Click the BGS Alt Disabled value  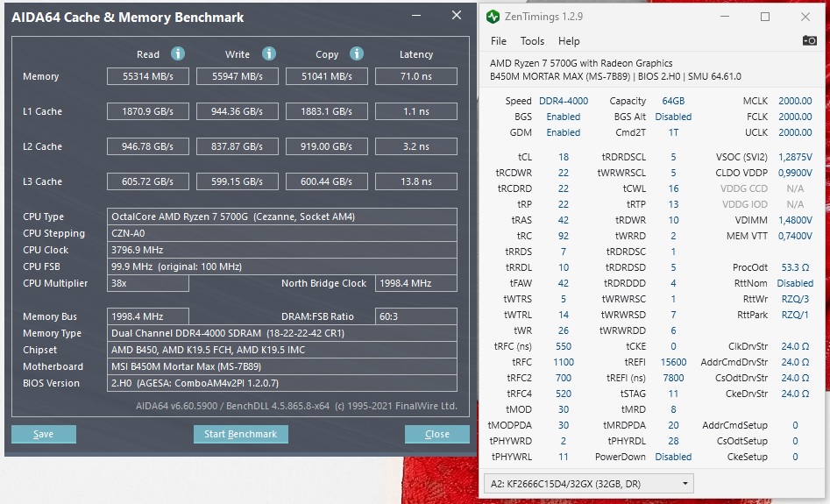[x=673, y=117]
